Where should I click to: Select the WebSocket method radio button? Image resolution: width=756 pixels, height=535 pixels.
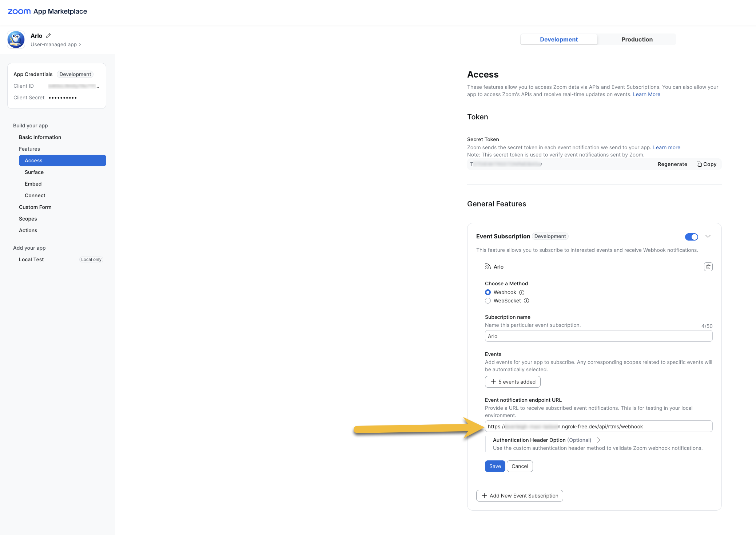(488, 301)
